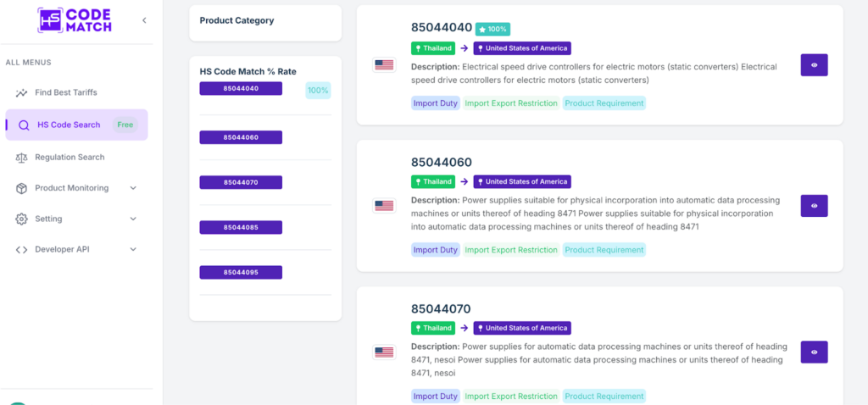
Task: Click the Import Duty tag under 85044040
Action: 436,103
